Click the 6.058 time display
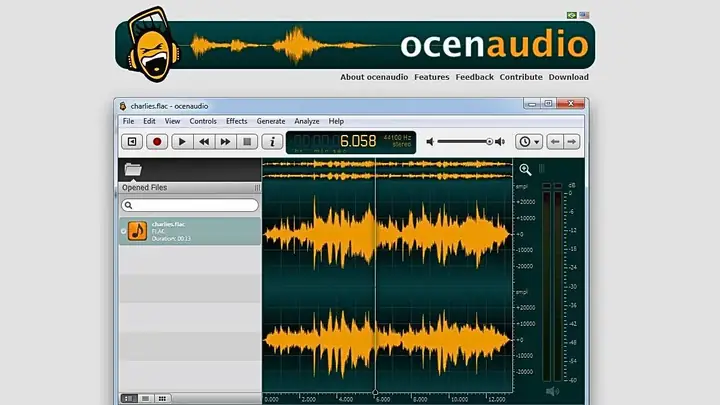The height and width of the screenshot is (405, 720). point(358,141)
